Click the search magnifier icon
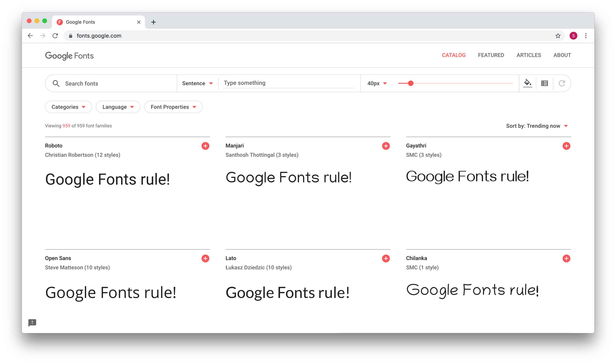Viewport: 616px width, 364px height. 56,83
